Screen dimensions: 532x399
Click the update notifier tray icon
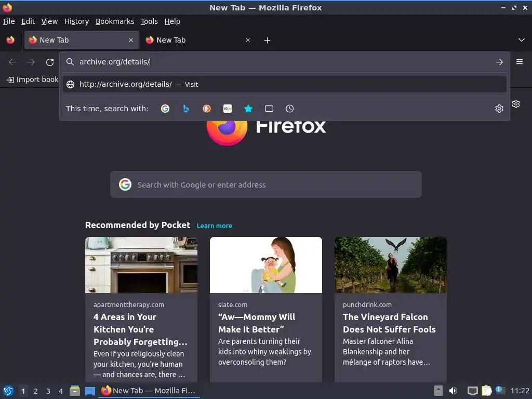pos(500,390)
